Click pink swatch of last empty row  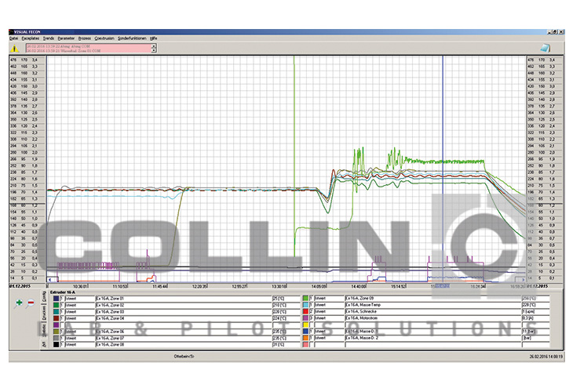click(x=305, y=344)
